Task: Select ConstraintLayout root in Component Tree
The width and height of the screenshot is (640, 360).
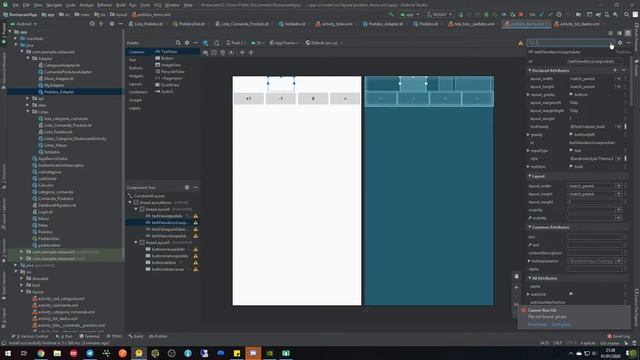Action: [146, 196]
